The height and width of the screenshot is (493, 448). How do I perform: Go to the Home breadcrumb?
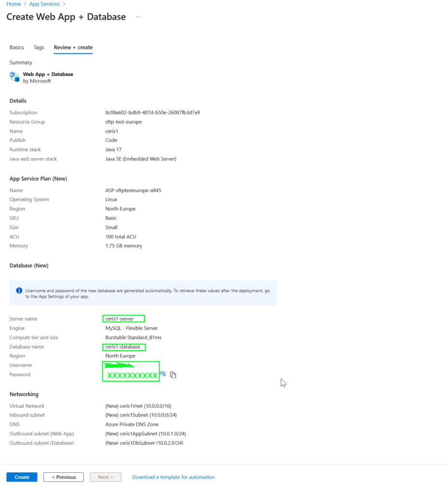click(x=13, y=4)
